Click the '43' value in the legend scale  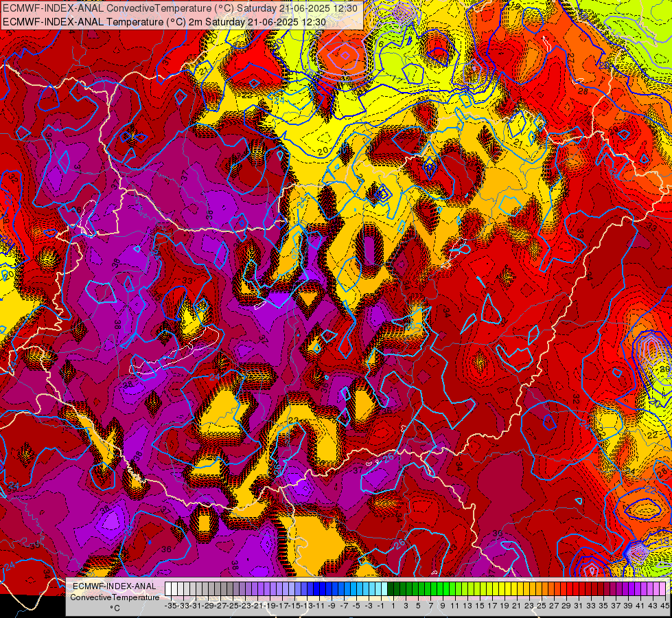[x=652, y=606]
